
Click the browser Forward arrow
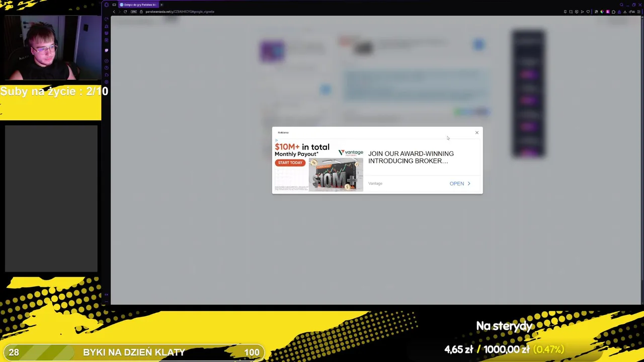(120, 12)
